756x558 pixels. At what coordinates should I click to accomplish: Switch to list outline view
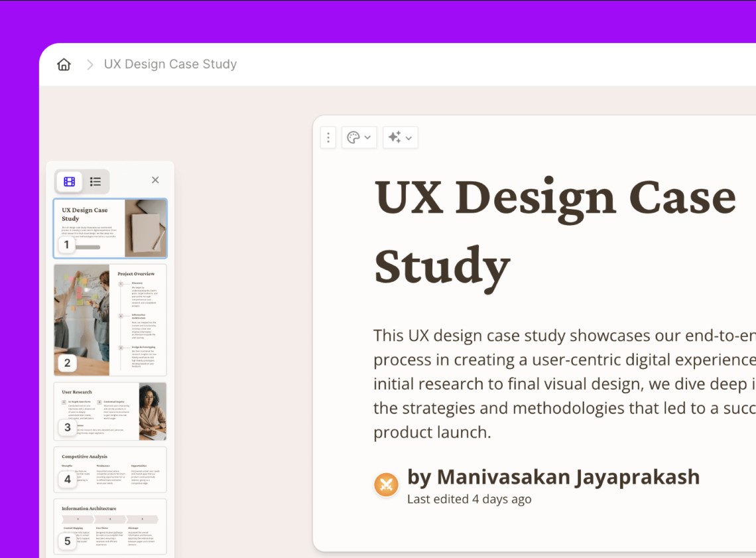[x=95, y=181]
